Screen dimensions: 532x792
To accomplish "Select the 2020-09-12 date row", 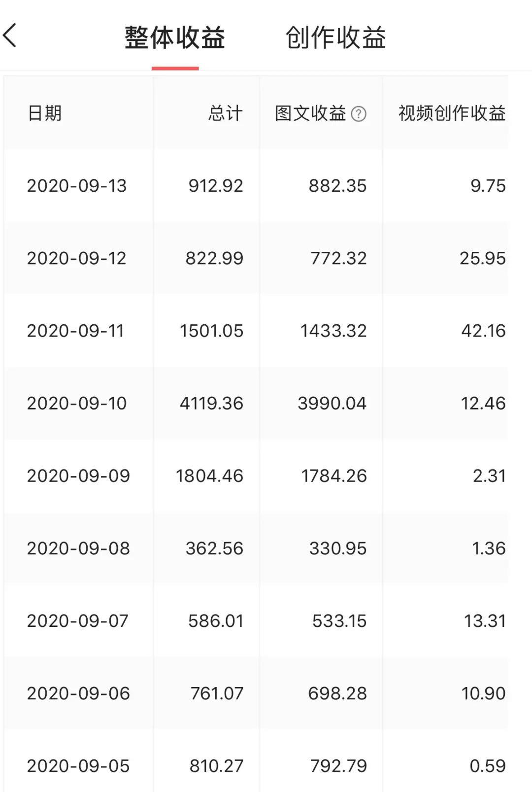I will (77, 258).
